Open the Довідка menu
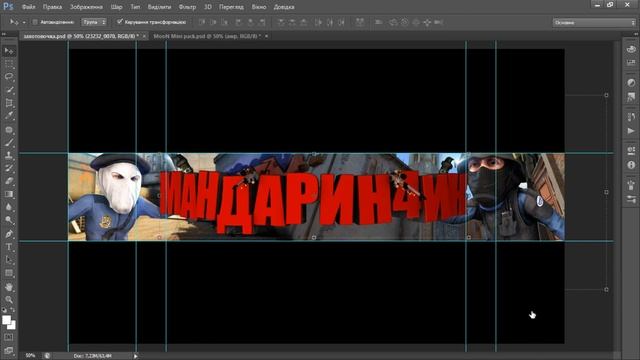This screenshot has height=360, width=640. [284, 7]
